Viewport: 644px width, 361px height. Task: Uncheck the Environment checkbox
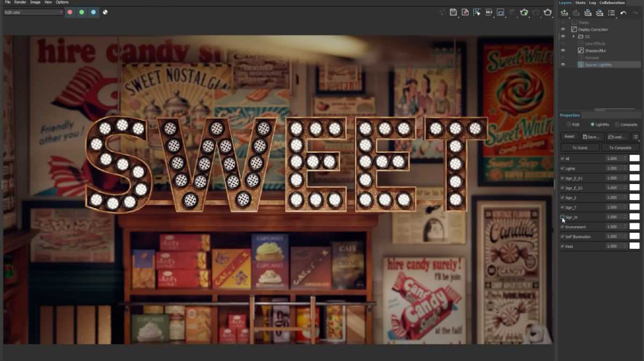[562, 227]
